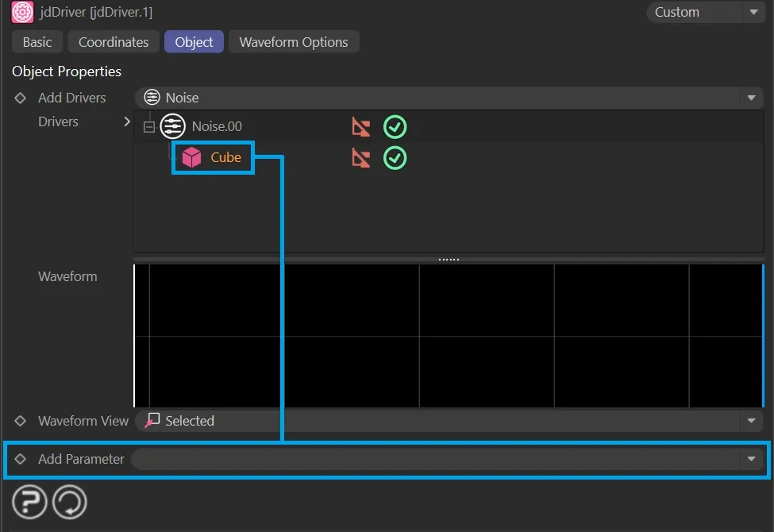Image resolution: width=774 pixels, height=532 pixels.
Task: Switch to the Waveform Options tab
Action: pyautogui.click(x=294, y=42)
